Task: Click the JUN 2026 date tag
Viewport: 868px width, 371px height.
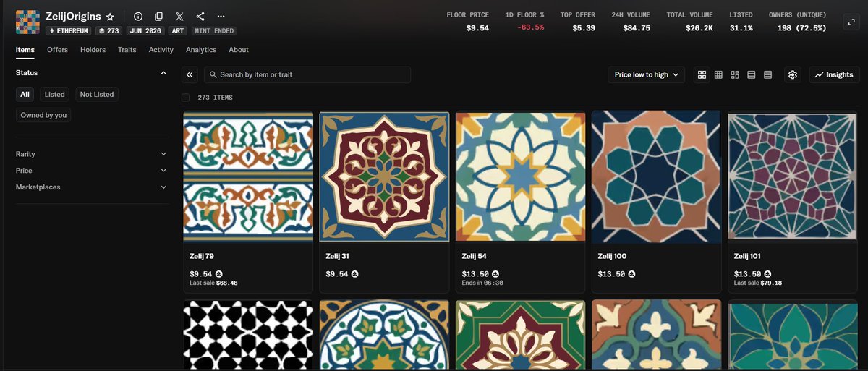Action: pyautogui.click(x=145, y=30)
